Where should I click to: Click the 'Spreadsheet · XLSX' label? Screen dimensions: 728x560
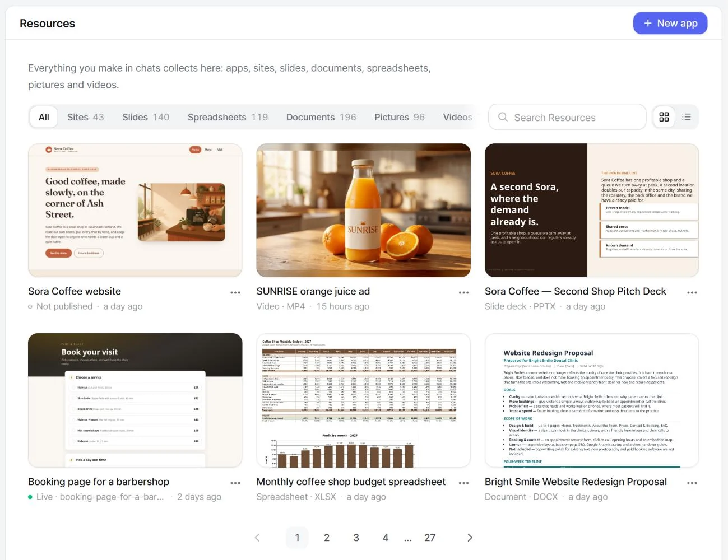tap(296, 497)
